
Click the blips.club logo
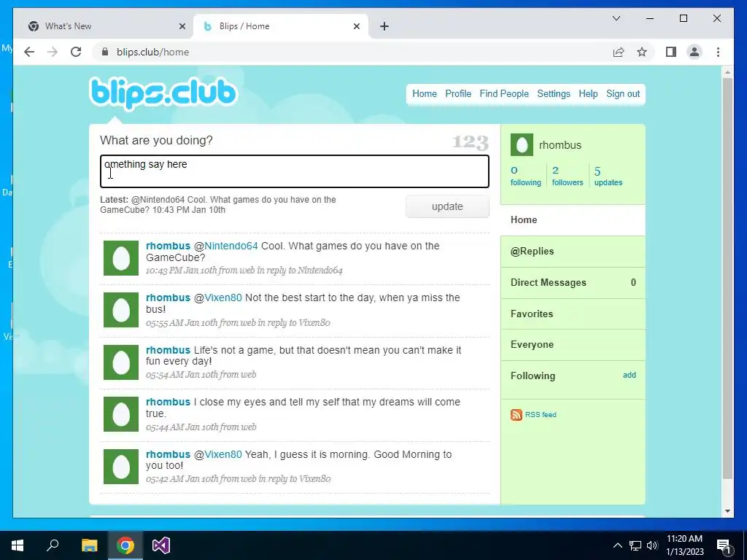(x=163, y=93)
